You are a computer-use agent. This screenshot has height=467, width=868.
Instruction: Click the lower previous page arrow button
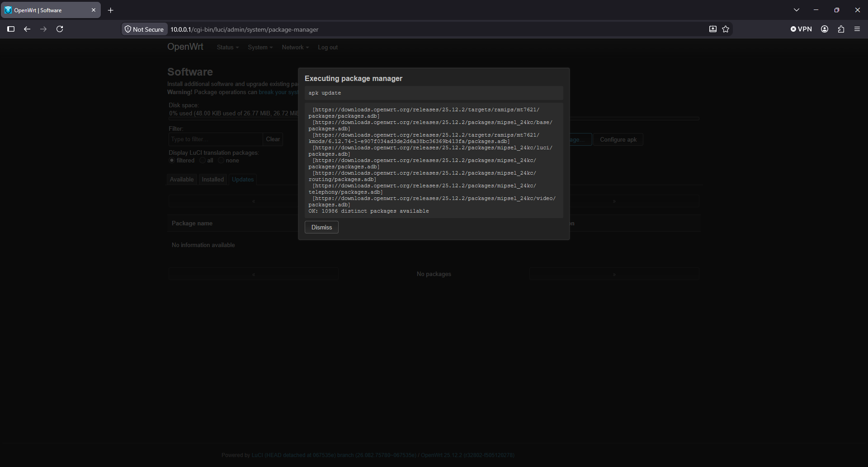[x=253, y=274]
